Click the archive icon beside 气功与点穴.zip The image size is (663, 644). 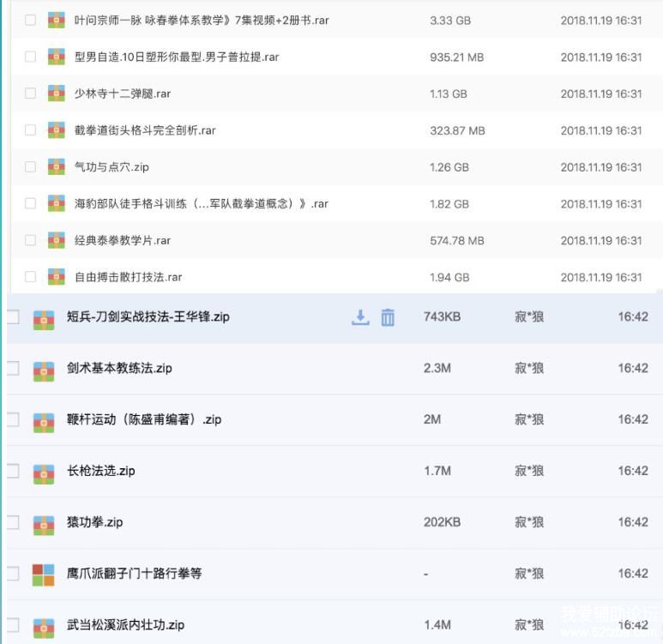(57, 167)
